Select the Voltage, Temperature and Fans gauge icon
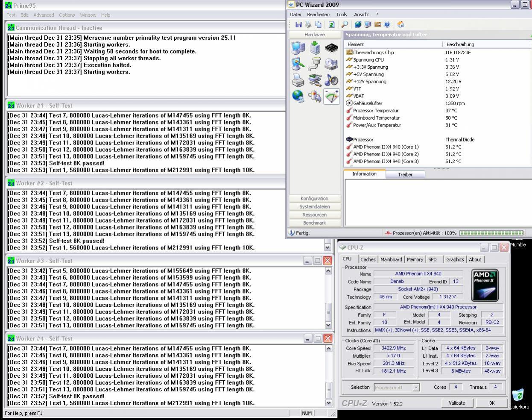 [x=331, y=96]
